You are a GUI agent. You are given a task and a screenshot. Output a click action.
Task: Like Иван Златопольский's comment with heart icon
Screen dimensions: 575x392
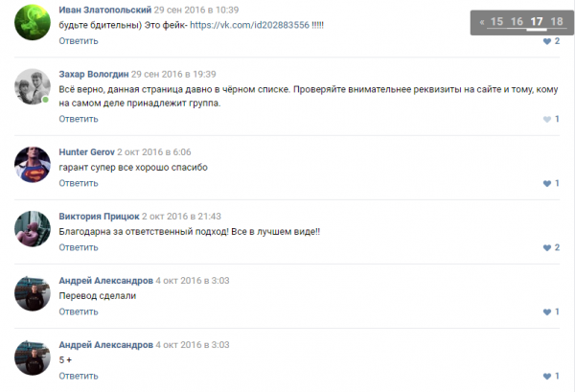[x=547, y=41]
